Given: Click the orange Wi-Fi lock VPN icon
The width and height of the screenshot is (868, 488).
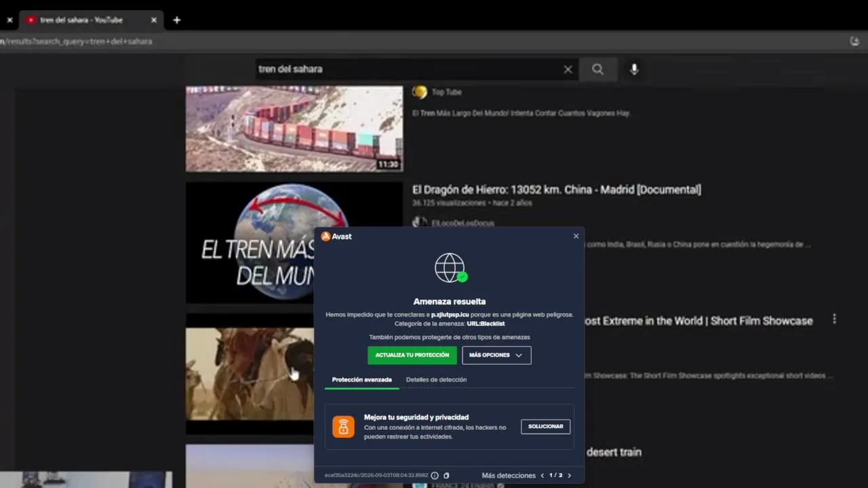Looking at the screenshot, I should (x=344, y=426).
